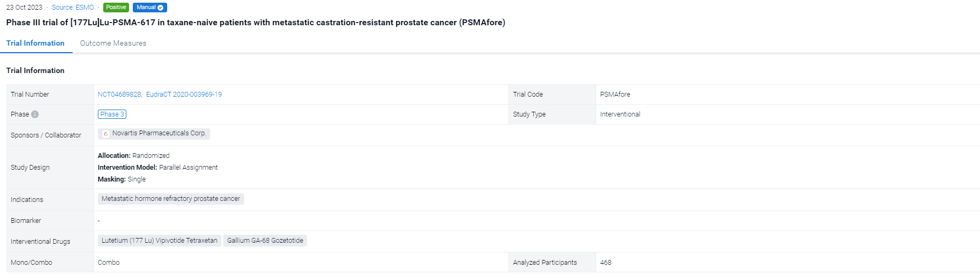The image size is (980, 275).
Task: Click the Analyzed Participants value 468
Action: click(606, 263)
